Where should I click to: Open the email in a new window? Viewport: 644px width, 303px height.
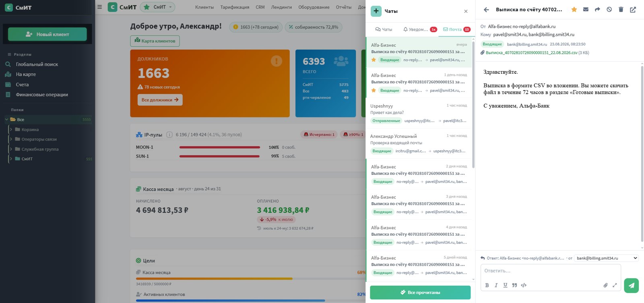(633, 10)
